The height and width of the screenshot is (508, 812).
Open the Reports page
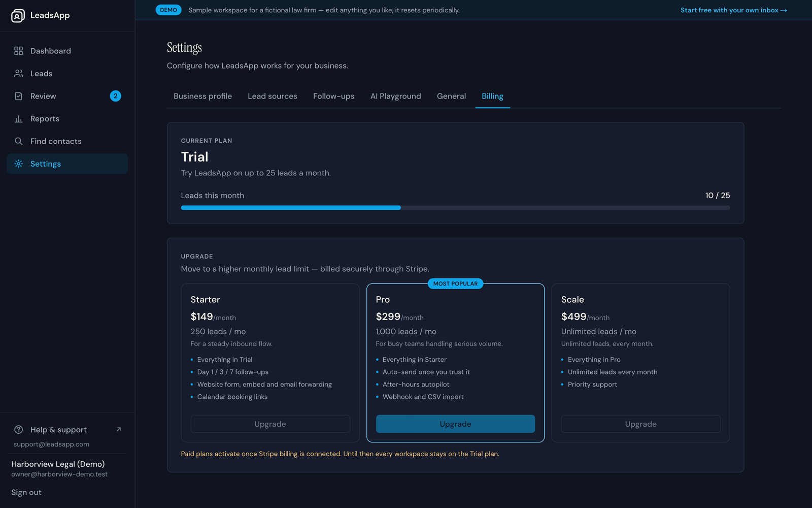point(67,119)
